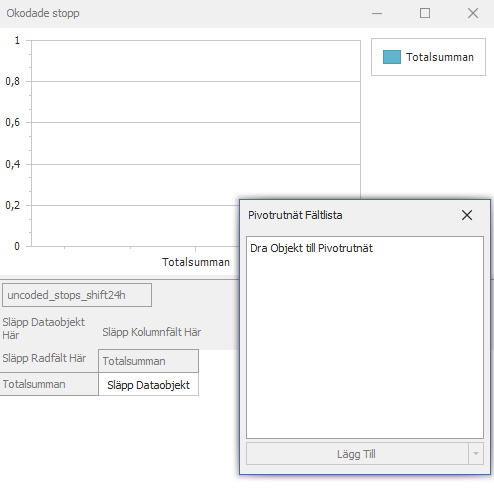Click the Släpp Radfält Här area
The height and width of the screenshot is (495, 494).
(x=44, y=358)
